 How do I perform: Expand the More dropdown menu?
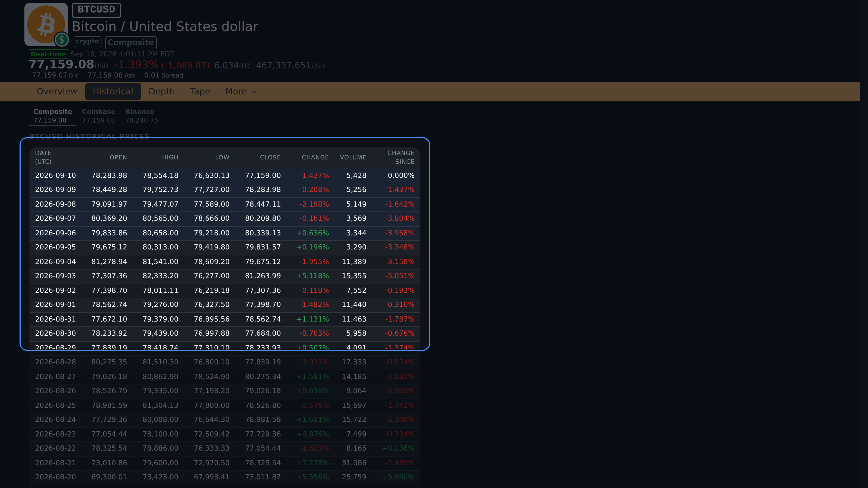[241, 92]
